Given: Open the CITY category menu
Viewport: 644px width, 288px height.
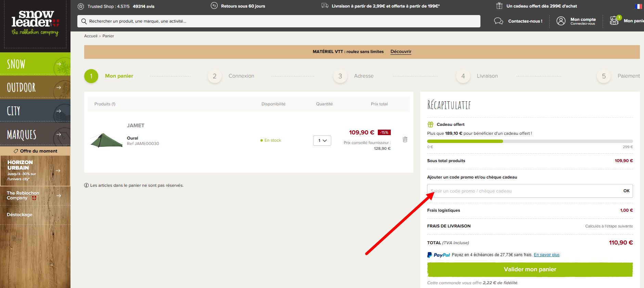Looking at the screenshot, I should tap(35, 110).
